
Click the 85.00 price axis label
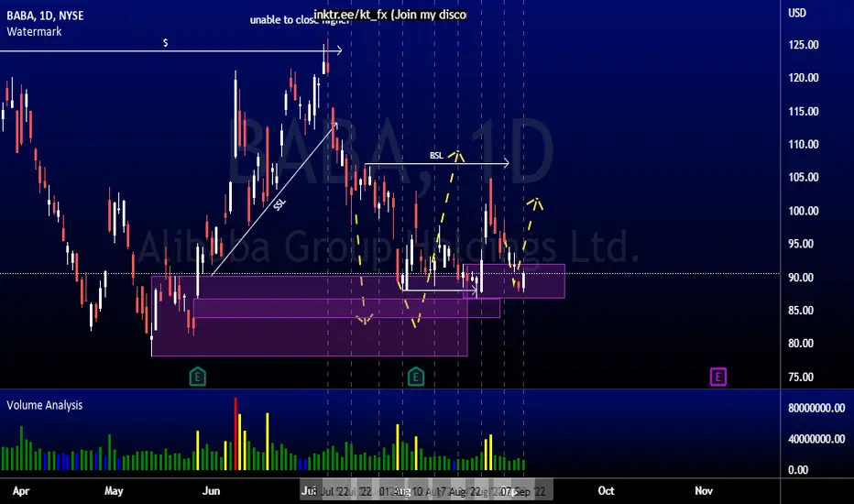(801, 310)
